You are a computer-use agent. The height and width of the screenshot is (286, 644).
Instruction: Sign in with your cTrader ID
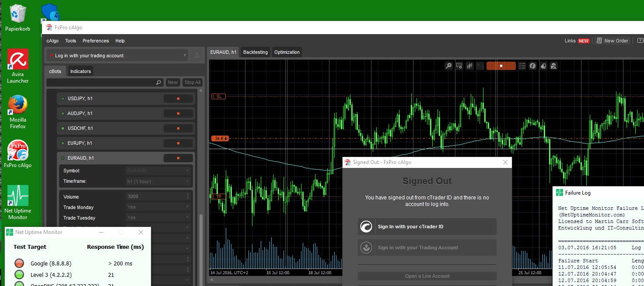click(x=427, y=227)
